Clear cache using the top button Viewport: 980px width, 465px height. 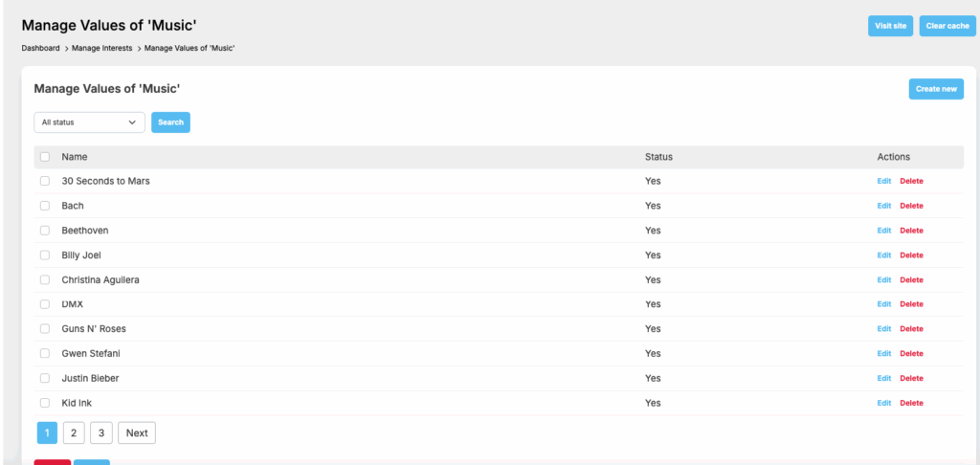947,26
